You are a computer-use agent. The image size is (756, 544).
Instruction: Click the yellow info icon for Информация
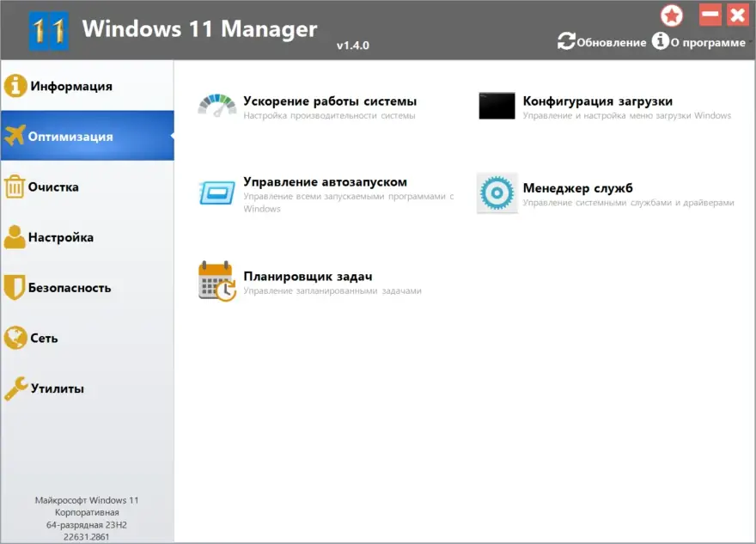click(x=15, y=86)
